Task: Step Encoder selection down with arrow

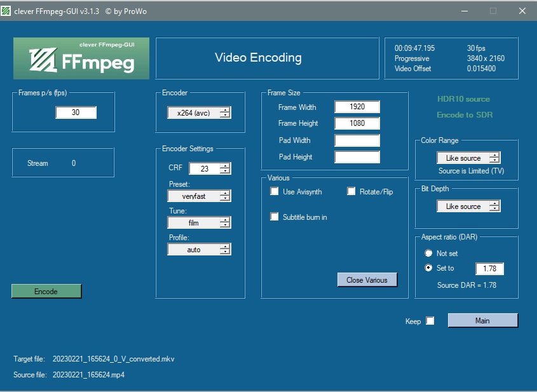Action: click(225, 116)
